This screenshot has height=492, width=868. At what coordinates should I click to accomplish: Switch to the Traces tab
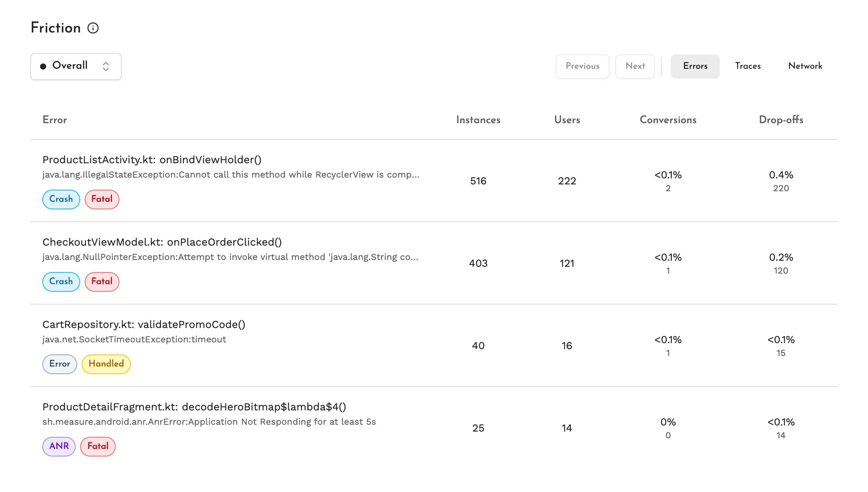coord(748,66)
